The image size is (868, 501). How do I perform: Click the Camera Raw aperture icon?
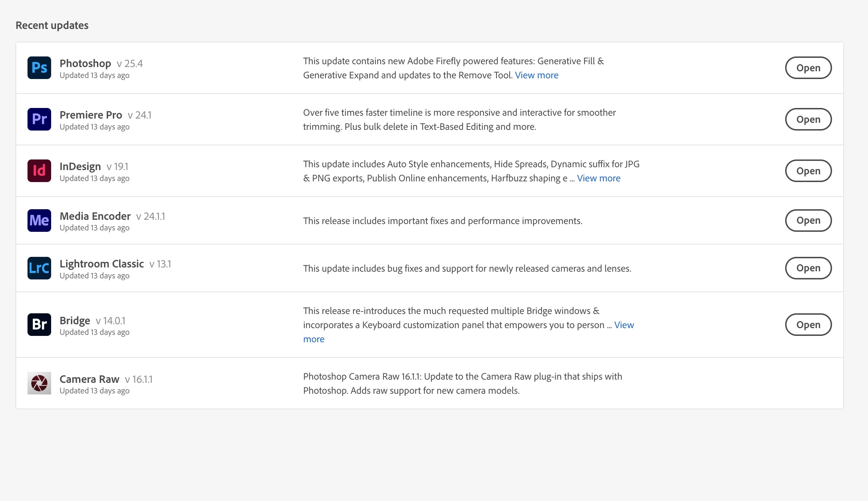(39, 383)
